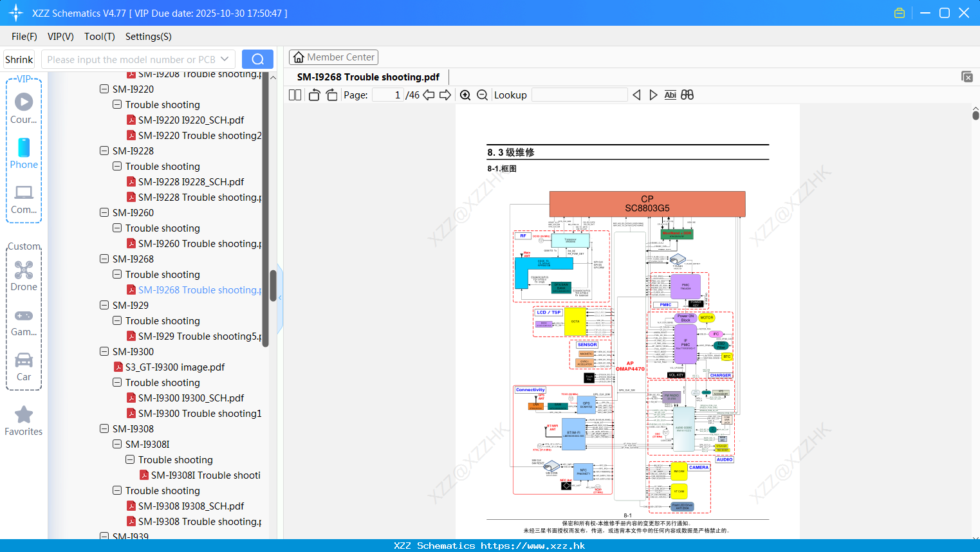Click the detach document window icon

tap(967, 77)
